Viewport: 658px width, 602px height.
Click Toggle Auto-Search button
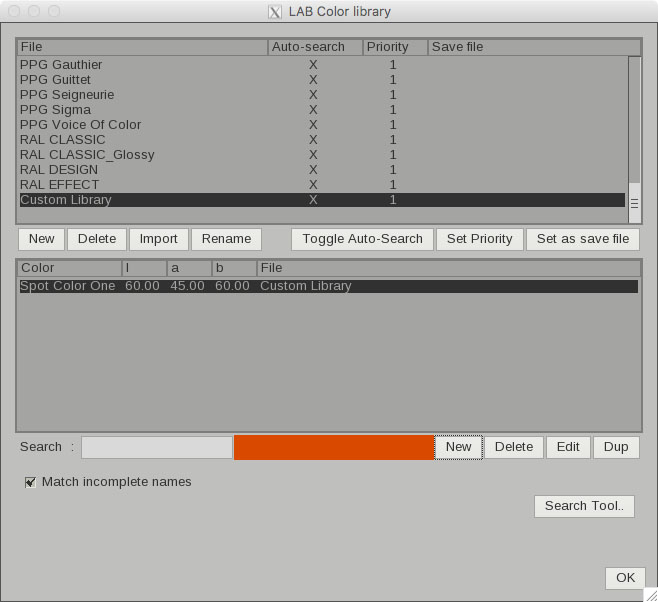[362, 239]
